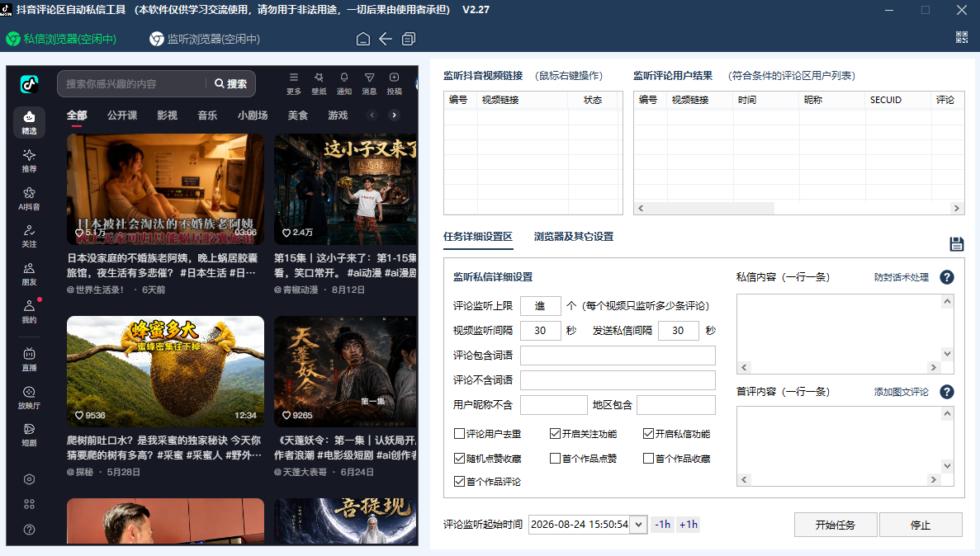Click 搜索 button in Douyin search bar
This screenshot has height=556, width=980.
(230, 83)
